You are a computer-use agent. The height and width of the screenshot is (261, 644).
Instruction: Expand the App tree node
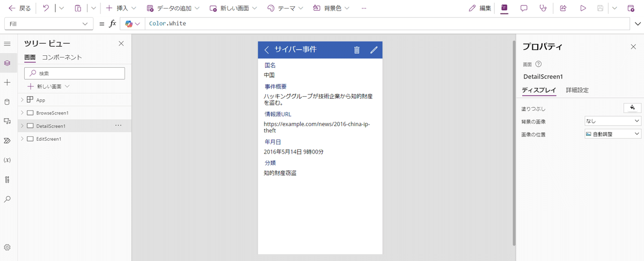[x=22, y=100]
